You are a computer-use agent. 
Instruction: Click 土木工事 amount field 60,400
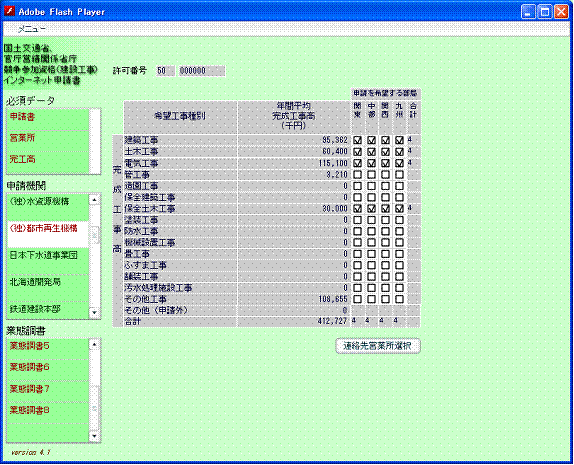point(294,152)
